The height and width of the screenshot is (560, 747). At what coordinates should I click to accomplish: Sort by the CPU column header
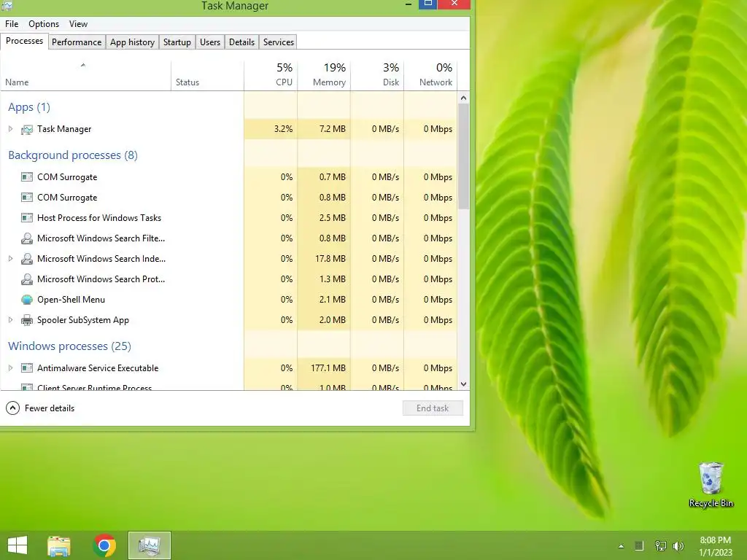tap(271, 76)
